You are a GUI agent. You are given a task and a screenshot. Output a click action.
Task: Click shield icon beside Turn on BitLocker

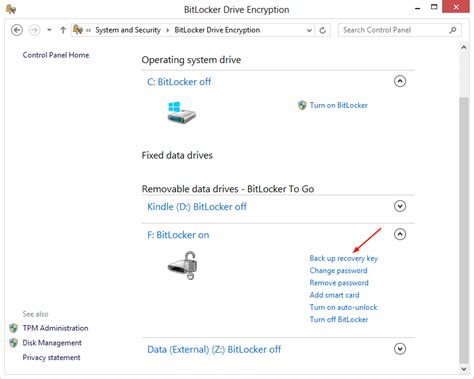[302, 105]
